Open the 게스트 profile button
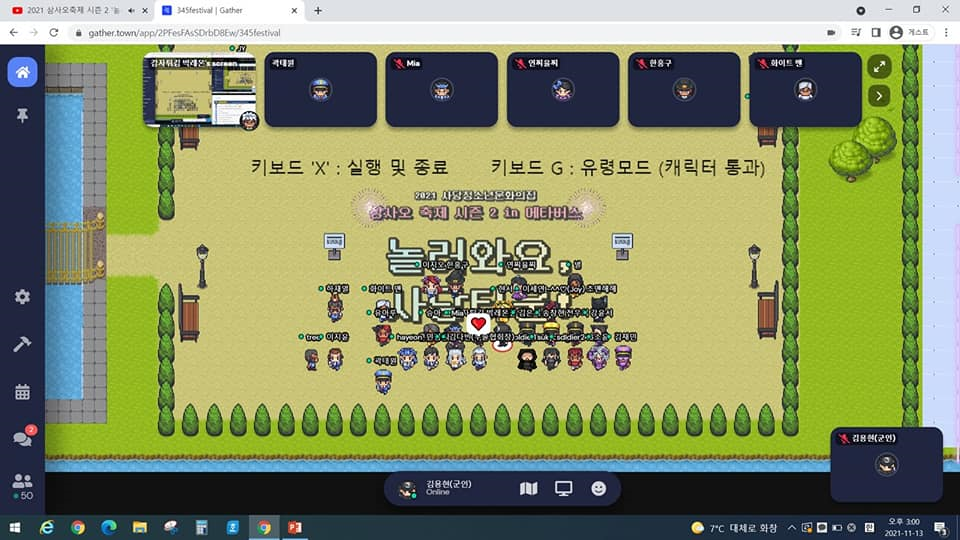 (910, 32)
